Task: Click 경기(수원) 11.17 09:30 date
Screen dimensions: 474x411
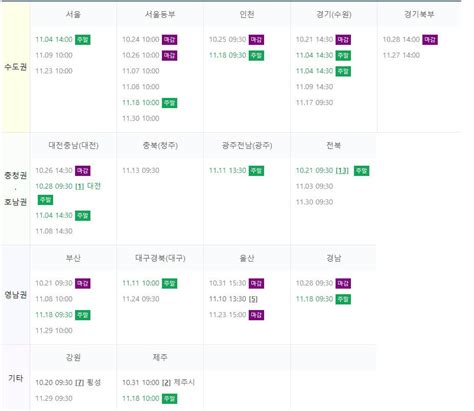Action: pyautogui.click(x=314, y=103)
